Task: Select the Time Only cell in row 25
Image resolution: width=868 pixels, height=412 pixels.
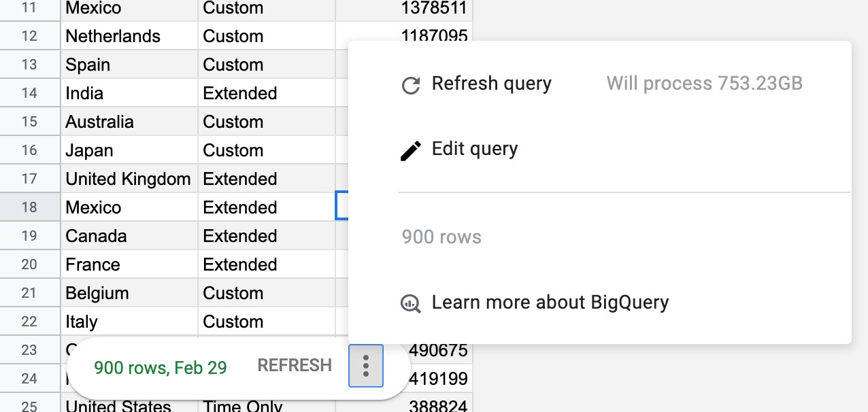Action: [267, 406]
